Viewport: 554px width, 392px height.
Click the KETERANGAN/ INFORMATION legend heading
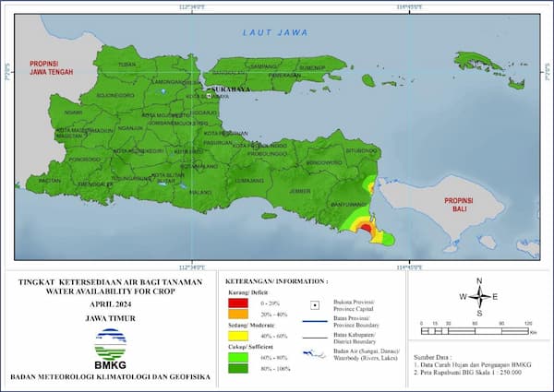coord(277,281)
